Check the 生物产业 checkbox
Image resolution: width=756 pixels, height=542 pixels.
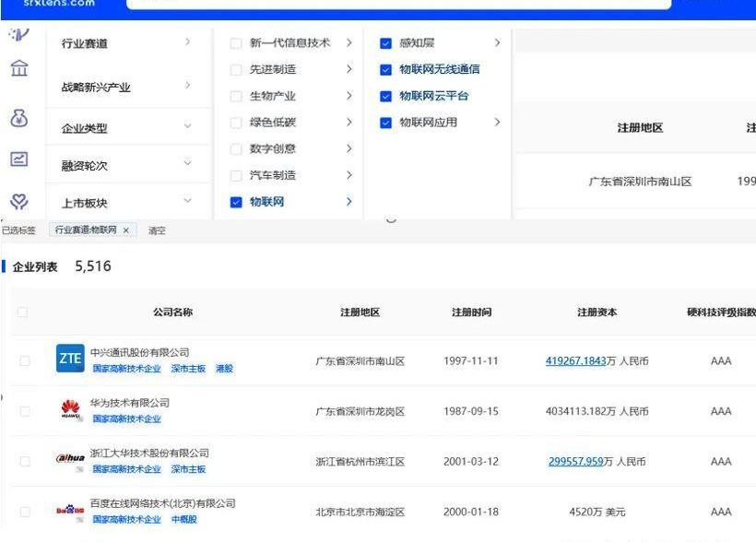236,97
